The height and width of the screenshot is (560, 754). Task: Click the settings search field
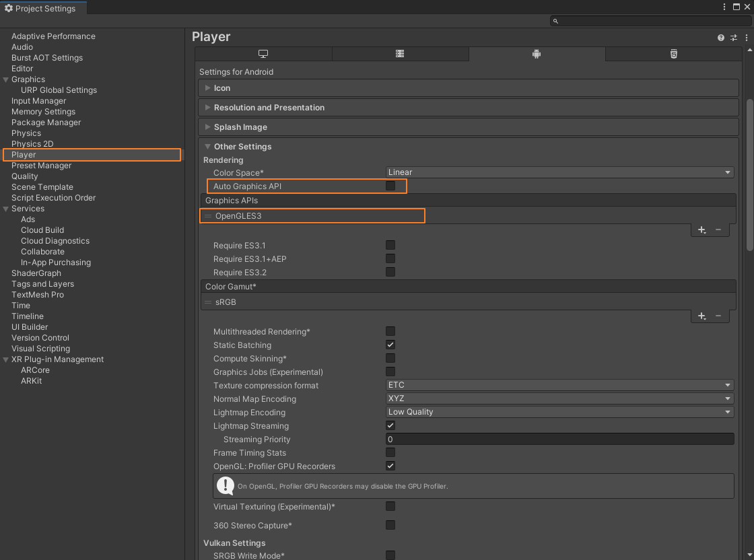point(650,21)
